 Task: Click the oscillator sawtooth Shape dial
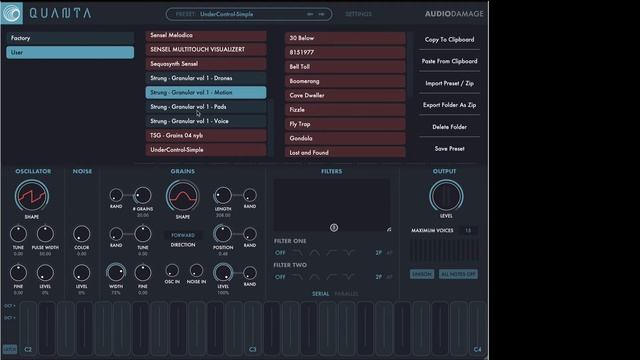point(32,196)
